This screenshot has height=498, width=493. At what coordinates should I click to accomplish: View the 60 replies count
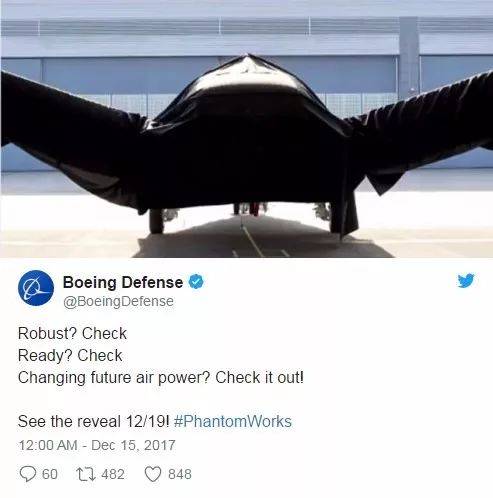click(x=50, y=474)
